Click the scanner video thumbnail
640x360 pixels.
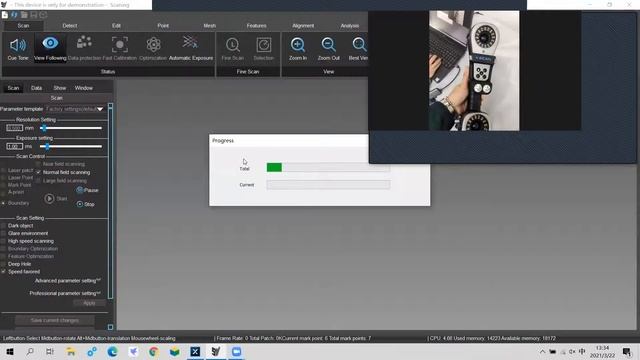pyautogui.click(x=474, y=71)
